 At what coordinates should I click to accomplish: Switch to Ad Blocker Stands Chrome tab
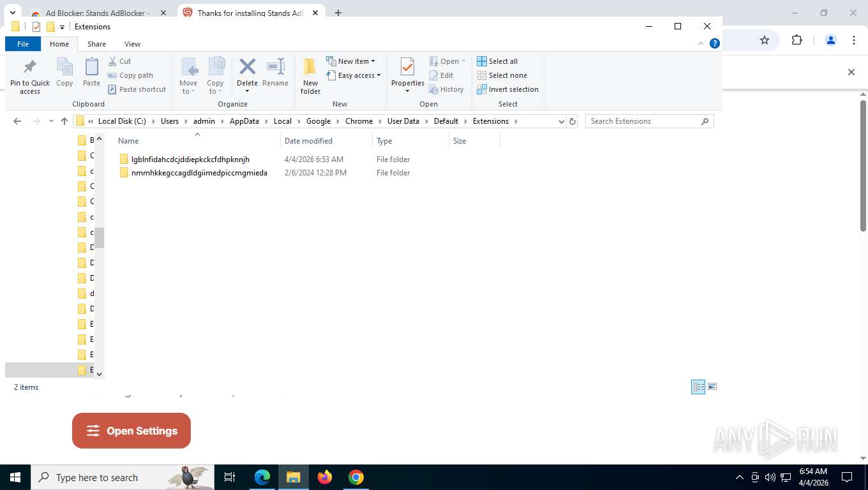pyautogui.click(x=99, y=13)
